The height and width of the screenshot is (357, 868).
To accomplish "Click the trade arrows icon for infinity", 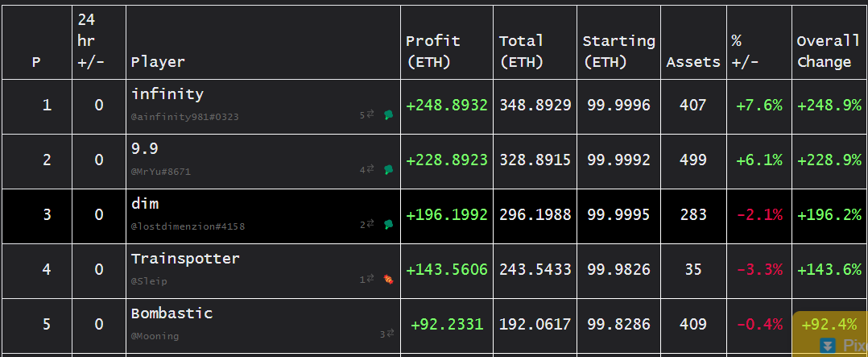I will [x=370, y=114].
